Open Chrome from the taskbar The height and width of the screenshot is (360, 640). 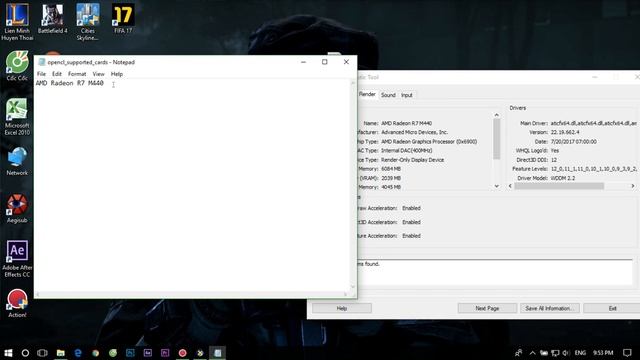click(96, 353)
